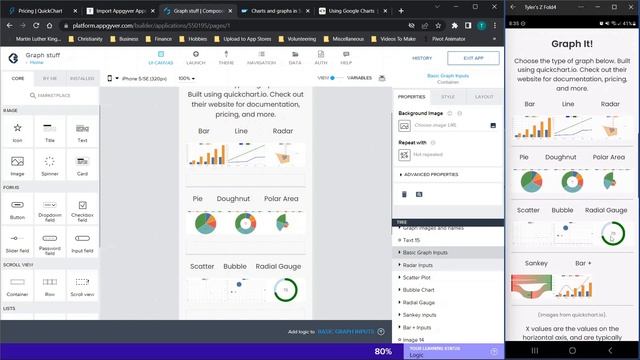Expand Scatter Plot tree item
Image resolution: width=640 pixels, height=360 pixels.
click(399, 277)
